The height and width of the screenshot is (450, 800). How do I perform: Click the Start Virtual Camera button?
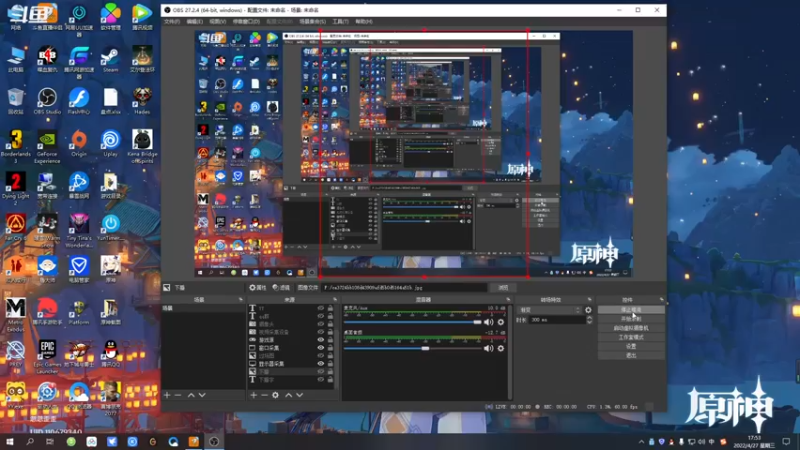pos(631,328)
